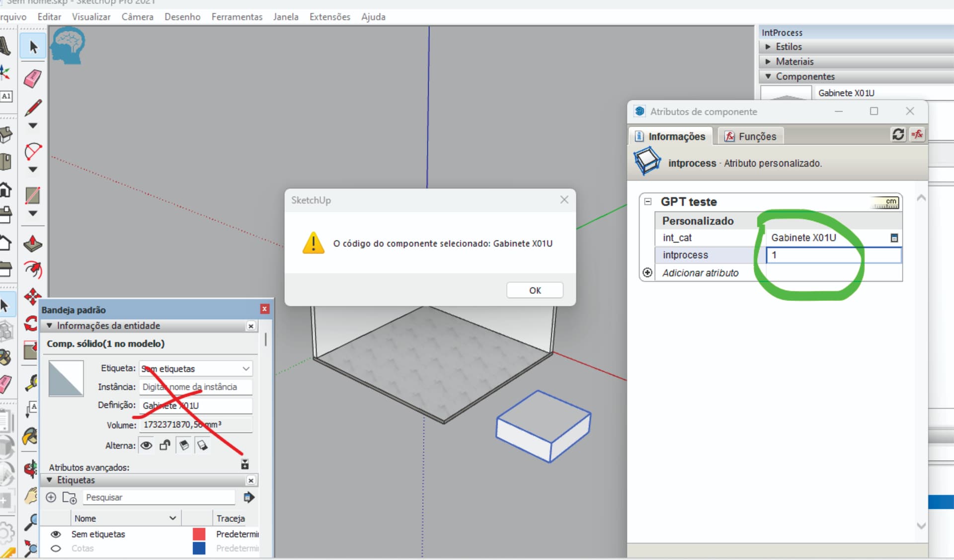Click the refresh icon in Atributos de componente
The width and height of the screenshot is (954, 560).
click(x=898, y=135)
